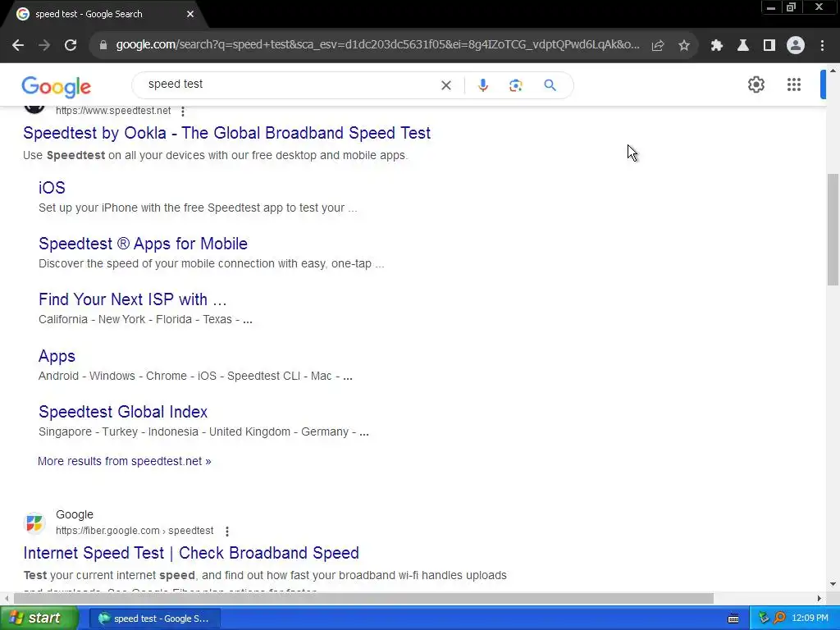This screenshot has width=840, height=630.
Task: Close the speed test browser tab
Action: [x=190, y=14]
